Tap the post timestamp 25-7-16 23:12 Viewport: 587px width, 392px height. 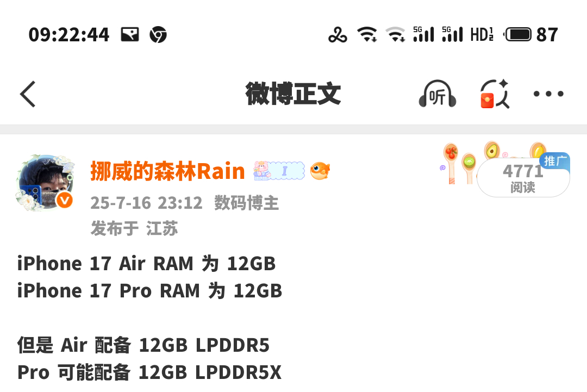coord(146,203)
